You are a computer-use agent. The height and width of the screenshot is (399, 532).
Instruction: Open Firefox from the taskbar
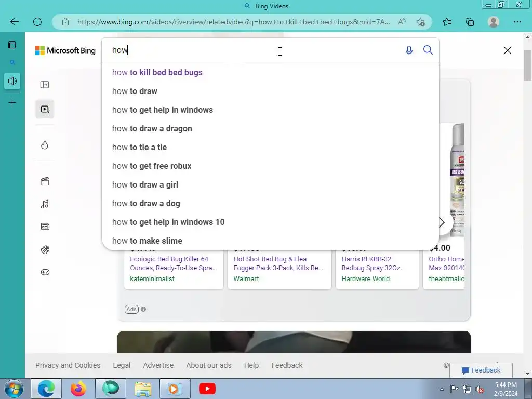tap(78, 389)
